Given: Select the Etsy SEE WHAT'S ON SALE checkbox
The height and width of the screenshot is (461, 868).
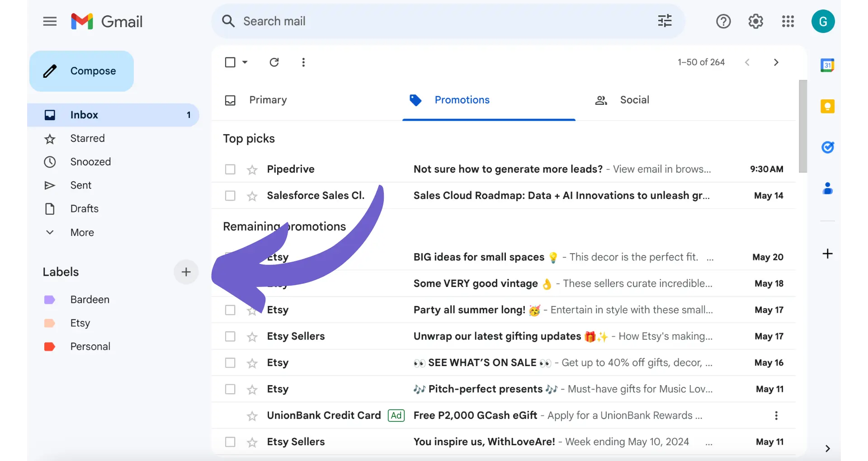Looking at the screenshot, I should coord(230,363).
